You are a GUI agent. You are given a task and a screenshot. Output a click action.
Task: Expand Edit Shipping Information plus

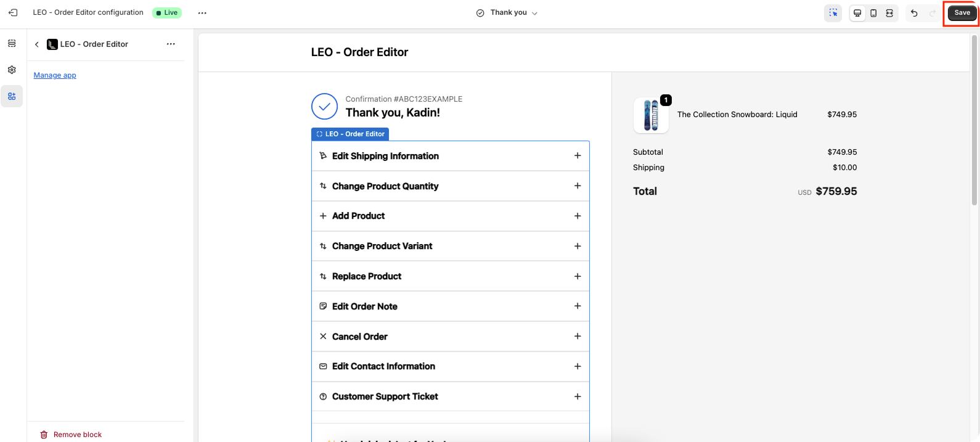click(578, 156)
